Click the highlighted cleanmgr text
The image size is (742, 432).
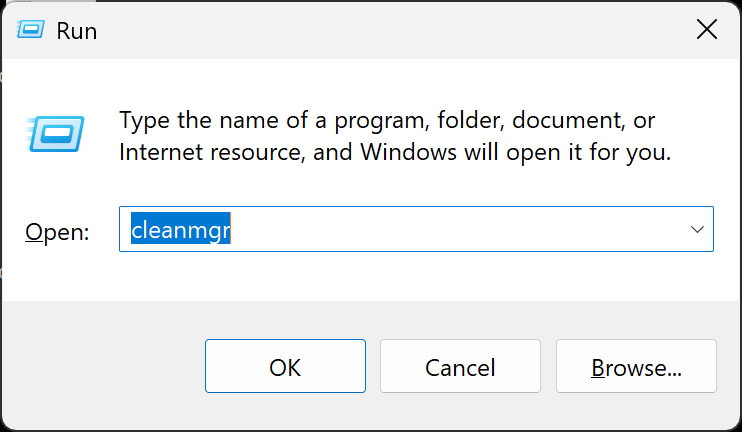tap(182, 230)
